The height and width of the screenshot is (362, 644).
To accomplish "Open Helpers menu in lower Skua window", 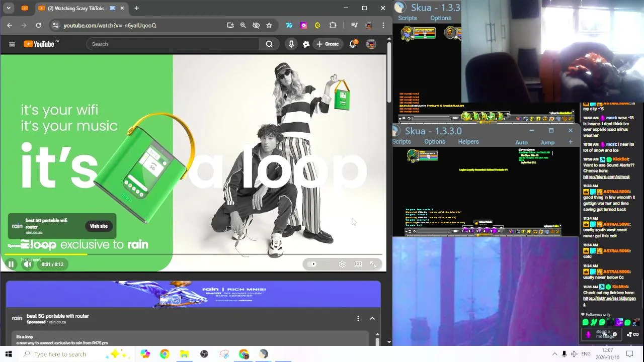I will 468,142.
